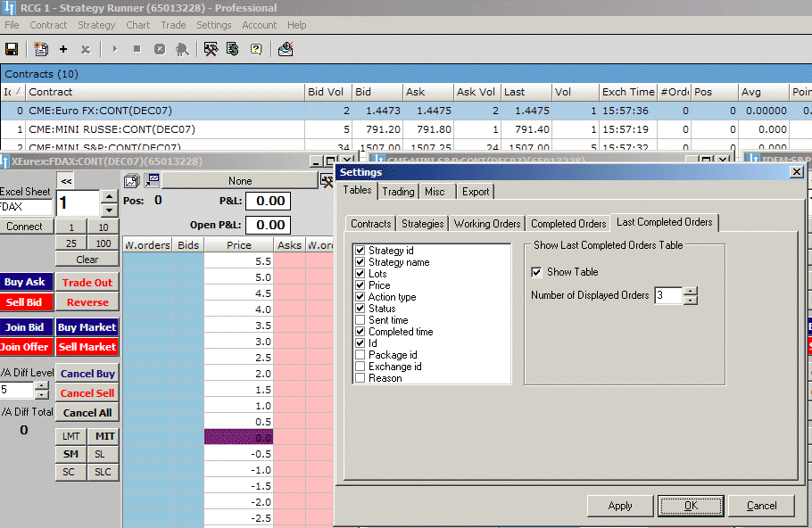Select the Contracts sub-tab
Image resolution: width=812 pixels, height=528 pixels.
370,224
